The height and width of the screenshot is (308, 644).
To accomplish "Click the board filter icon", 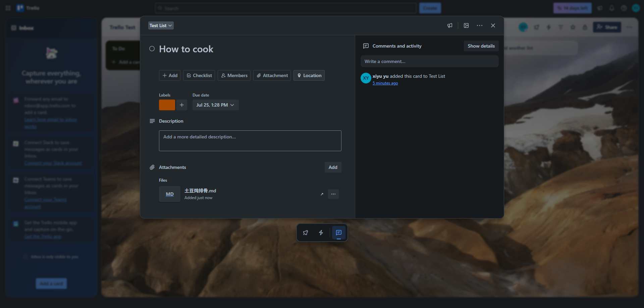I will 561,27.
